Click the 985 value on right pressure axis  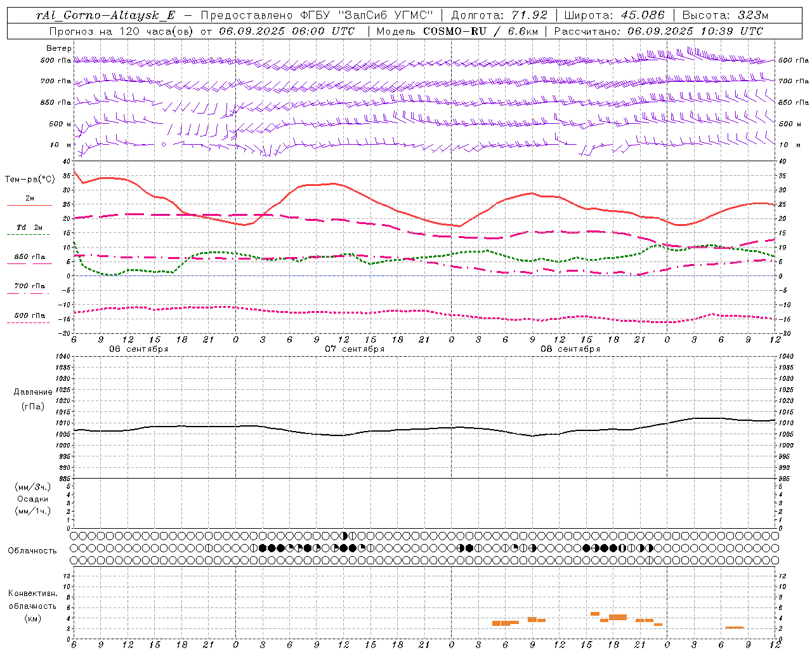(785, 478)
